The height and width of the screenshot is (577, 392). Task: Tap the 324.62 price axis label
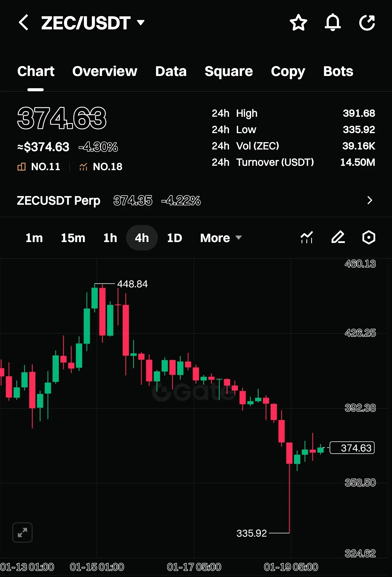(x=360, y=553)
